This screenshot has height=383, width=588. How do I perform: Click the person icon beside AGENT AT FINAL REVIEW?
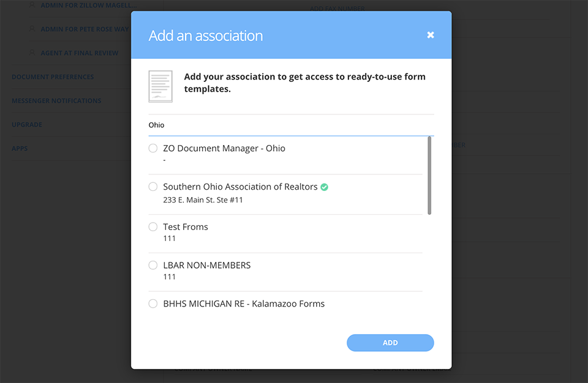point(32,53)
